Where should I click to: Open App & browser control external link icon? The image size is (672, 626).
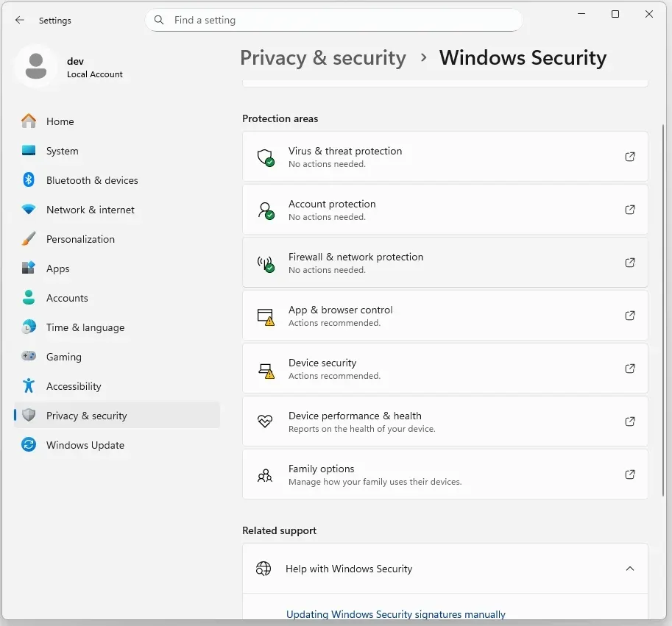click(630, 316)
